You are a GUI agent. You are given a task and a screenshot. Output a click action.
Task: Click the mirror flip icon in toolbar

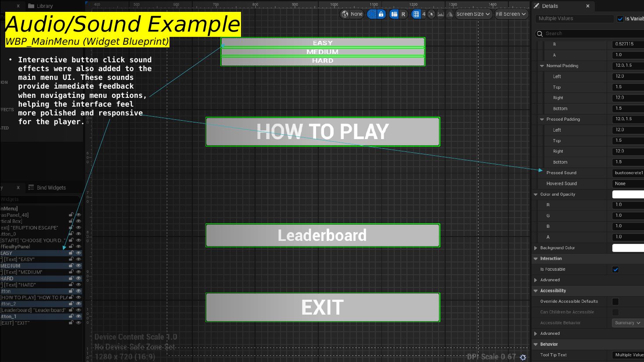coord(450,14)
